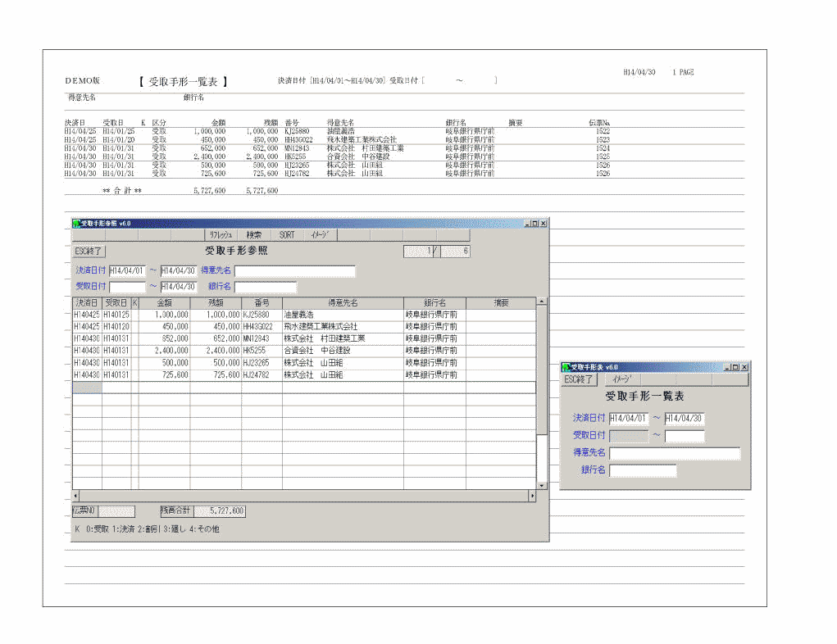837x644 pixels.
Task: Click the grid vertical scrollbar down arrow
Action: click(x=542, y=486)
